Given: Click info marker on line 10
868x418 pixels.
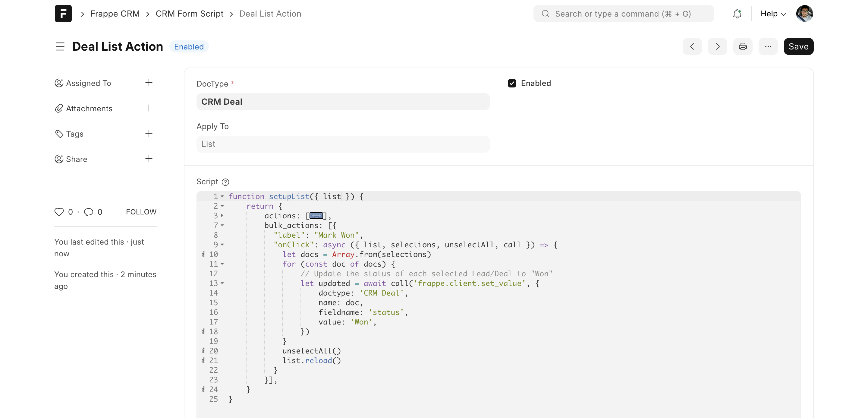Looking at the screenshot, I should 203,254.
